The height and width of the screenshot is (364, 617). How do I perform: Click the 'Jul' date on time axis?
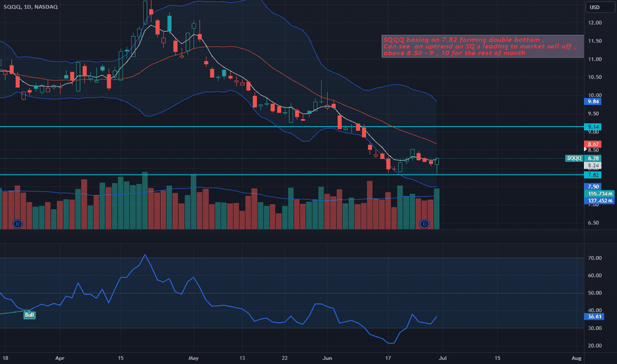click(x=443, y=358)
